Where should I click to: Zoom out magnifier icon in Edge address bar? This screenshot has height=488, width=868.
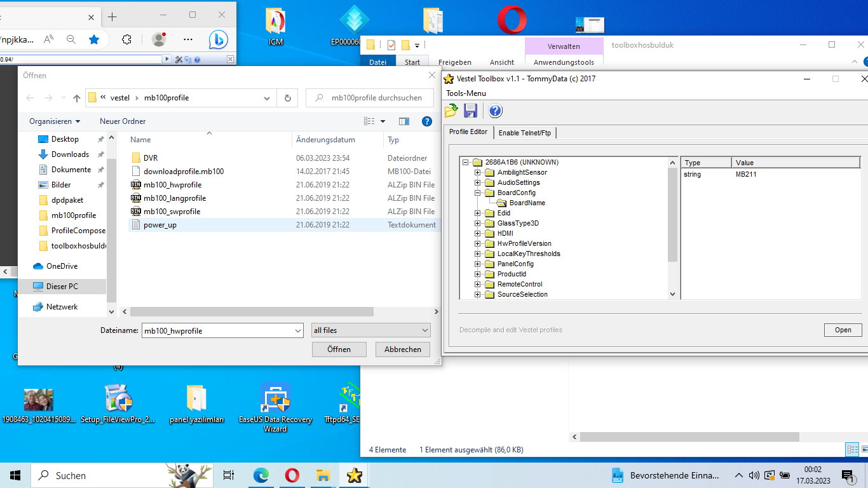(x=71, y=39)
